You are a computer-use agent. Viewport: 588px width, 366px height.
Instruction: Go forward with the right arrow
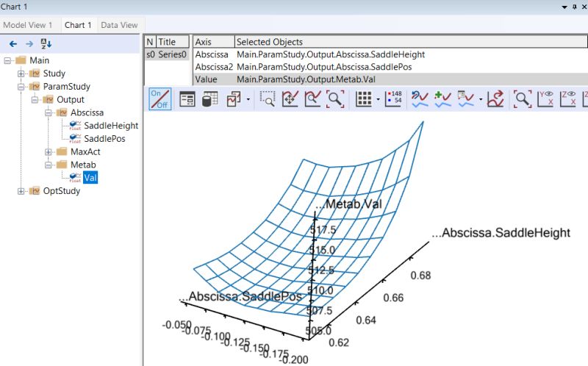click(29, 44)
